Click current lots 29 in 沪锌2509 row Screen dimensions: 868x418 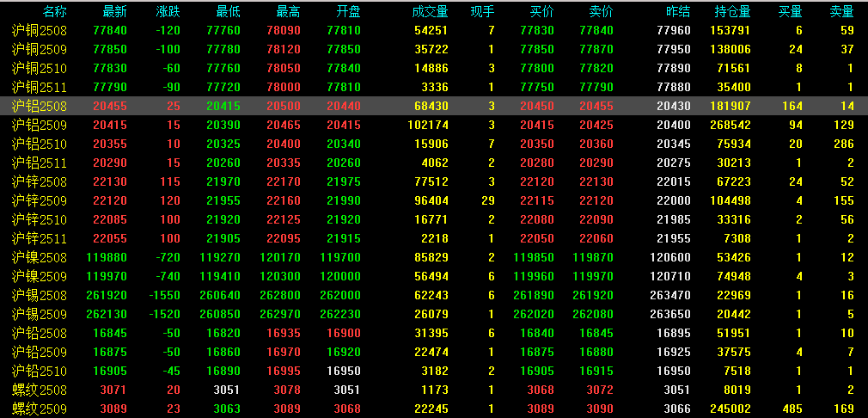(x=488, y=200)
